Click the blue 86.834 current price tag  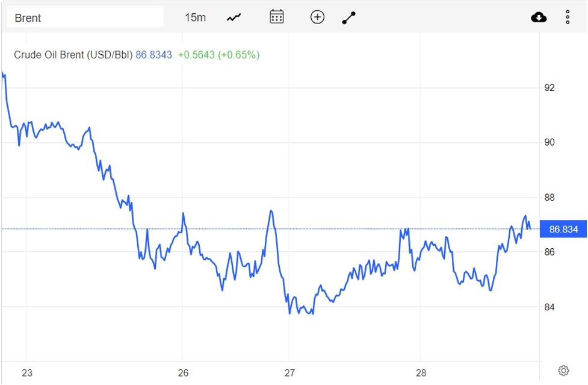(563, 229)
